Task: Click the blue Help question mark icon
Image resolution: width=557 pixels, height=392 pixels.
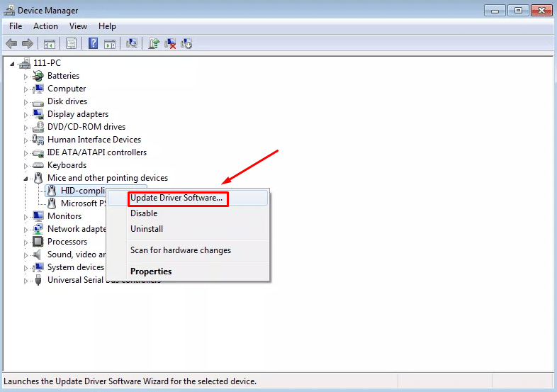Action: coord(93,43)
